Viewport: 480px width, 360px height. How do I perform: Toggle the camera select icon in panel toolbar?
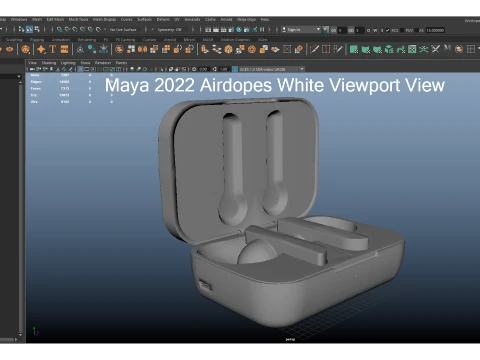click(32, 69)
